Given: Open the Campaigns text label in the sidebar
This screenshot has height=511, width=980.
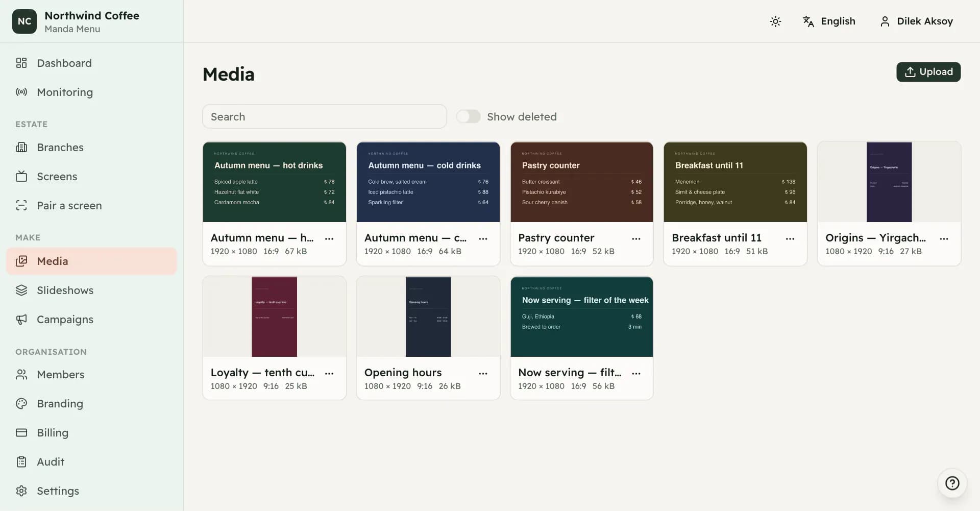Looking at the screenshot, I should [x=65, y=319].
